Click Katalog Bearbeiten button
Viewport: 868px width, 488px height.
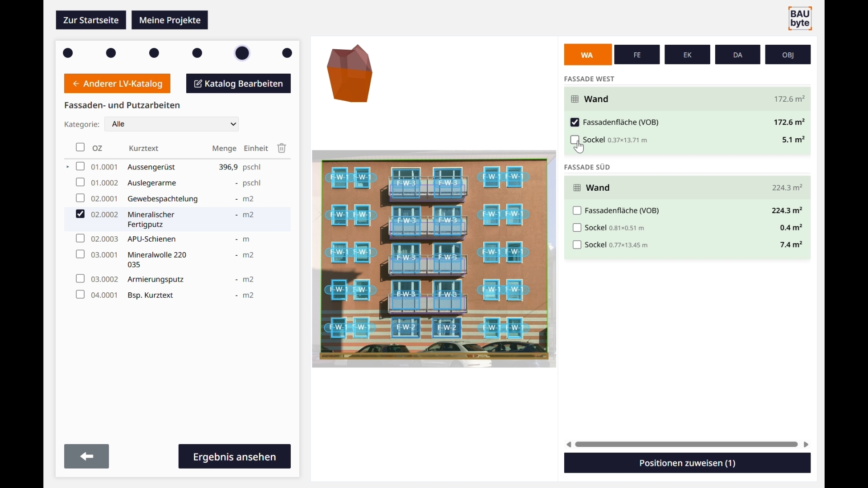pyautogui.click(x=239, y=84)
